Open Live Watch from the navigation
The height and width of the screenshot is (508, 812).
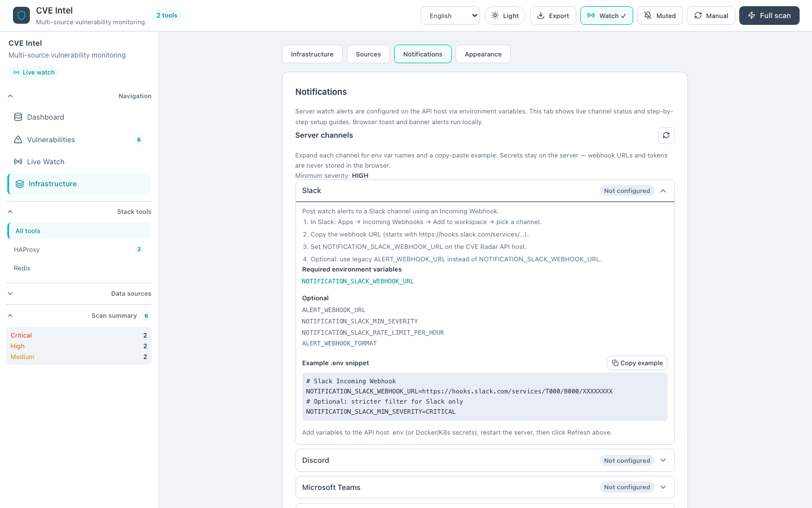pyautogui.click(x=79, y=161)
